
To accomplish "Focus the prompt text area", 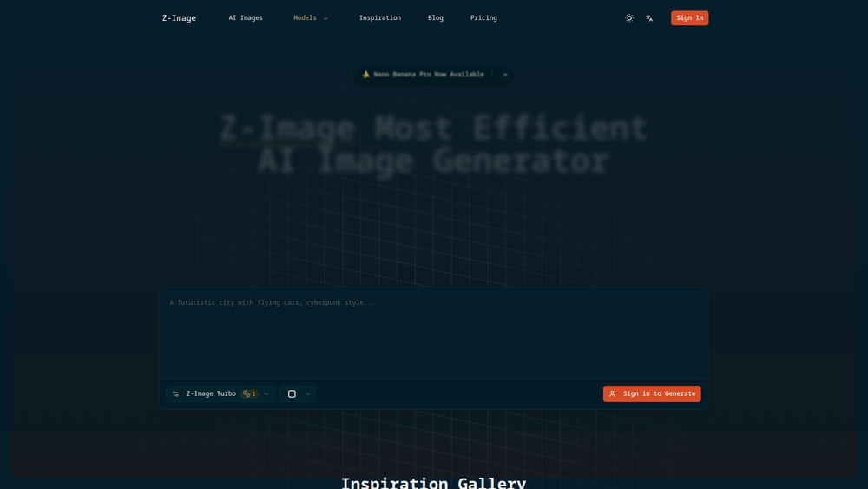I will coord(433,333).
